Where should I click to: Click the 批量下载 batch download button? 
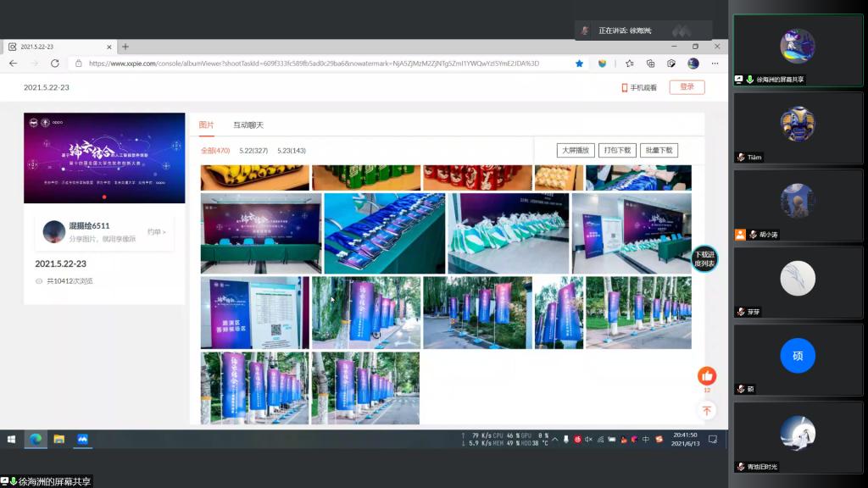point(659,150)
